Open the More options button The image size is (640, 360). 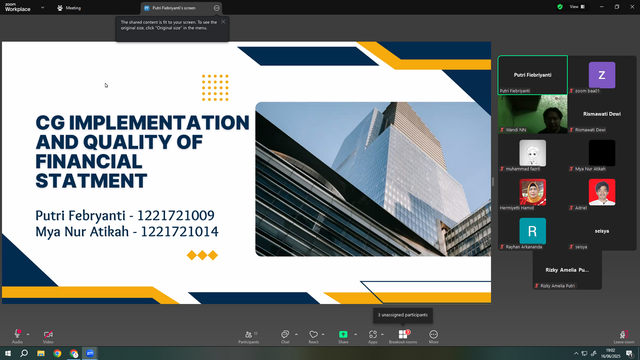[x=433, y=336]
